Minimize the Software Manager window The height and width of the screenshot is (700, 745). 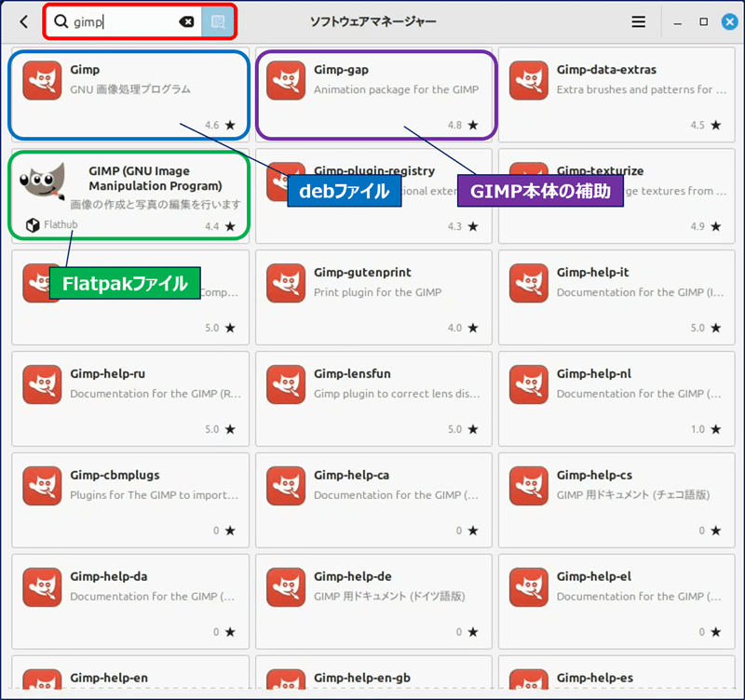(x=678, y=22)
